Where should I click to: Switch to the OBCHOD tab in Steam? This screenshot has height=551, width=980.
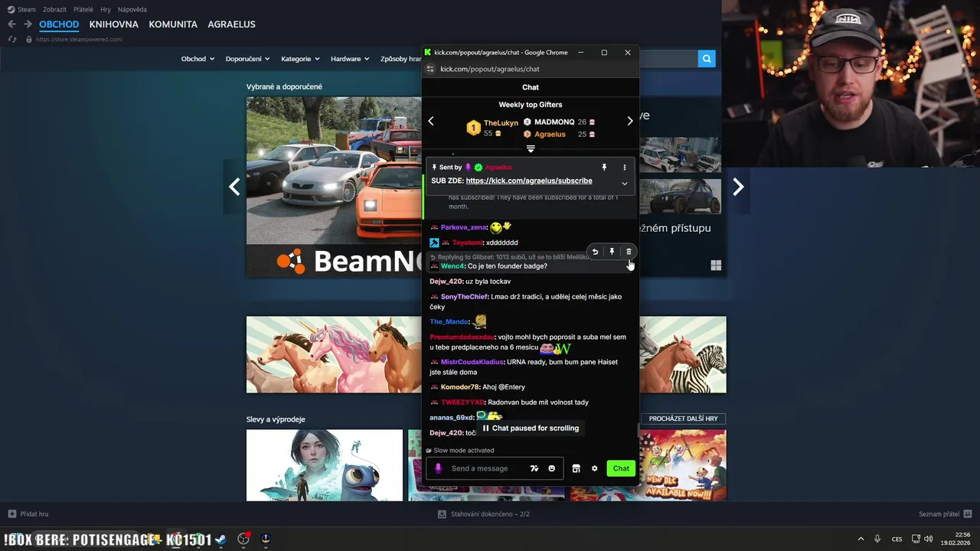[x=59, y=24]
